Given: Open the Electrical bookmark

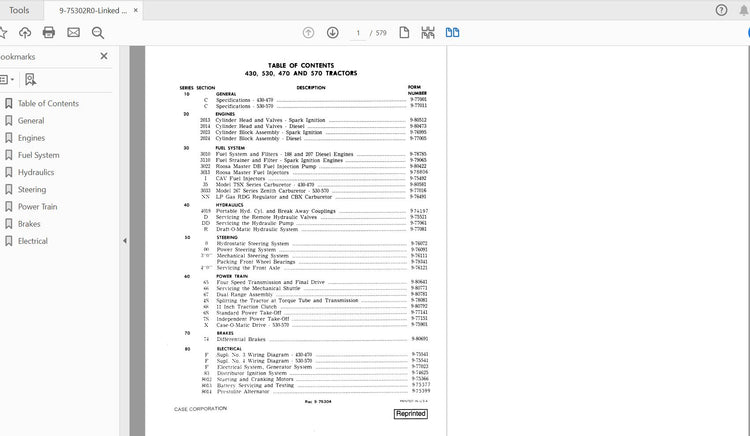Looking at the screenshot, I should click(33, 241).
